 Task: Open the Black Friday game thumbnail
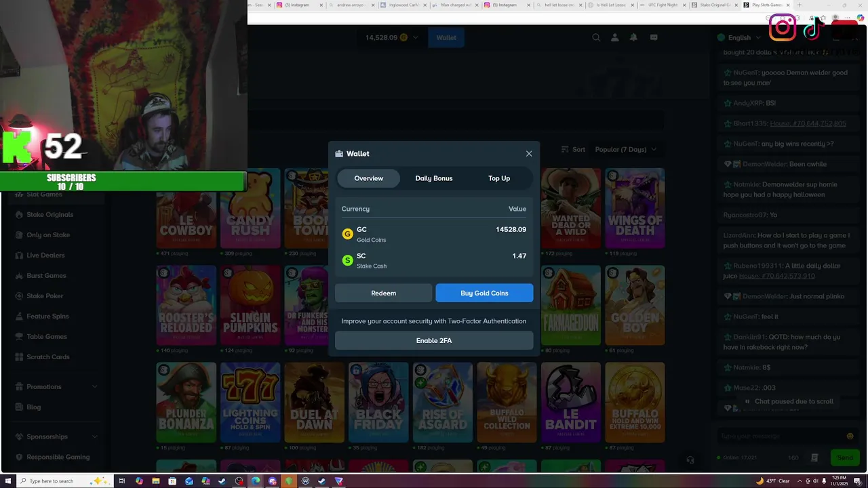point(378,402)
